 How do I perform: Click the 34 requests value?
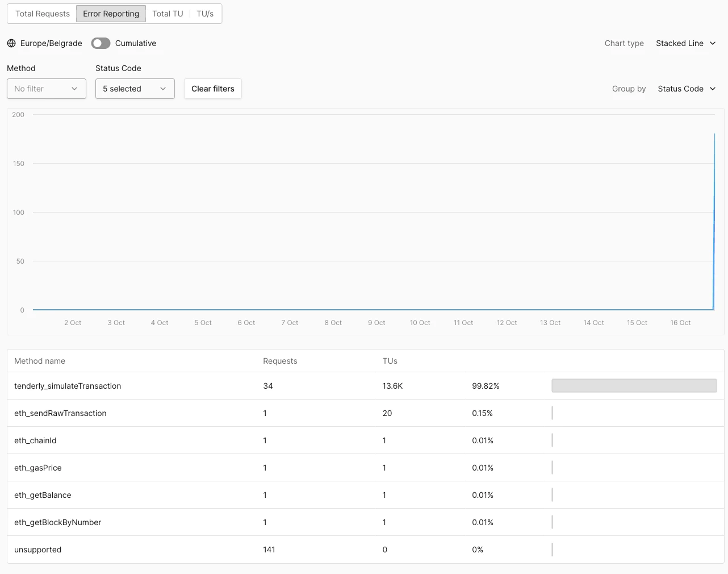pos(268,386)
